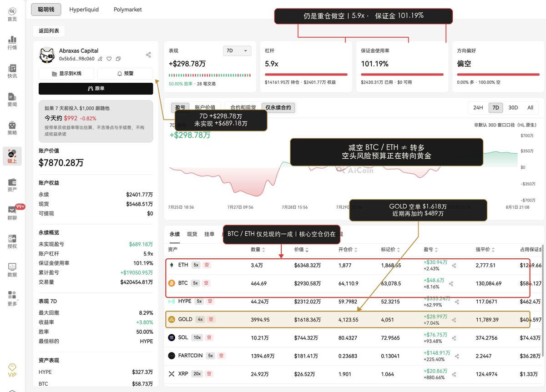
Task: Open the 更多 more sidebar icon
Action: 12,298
